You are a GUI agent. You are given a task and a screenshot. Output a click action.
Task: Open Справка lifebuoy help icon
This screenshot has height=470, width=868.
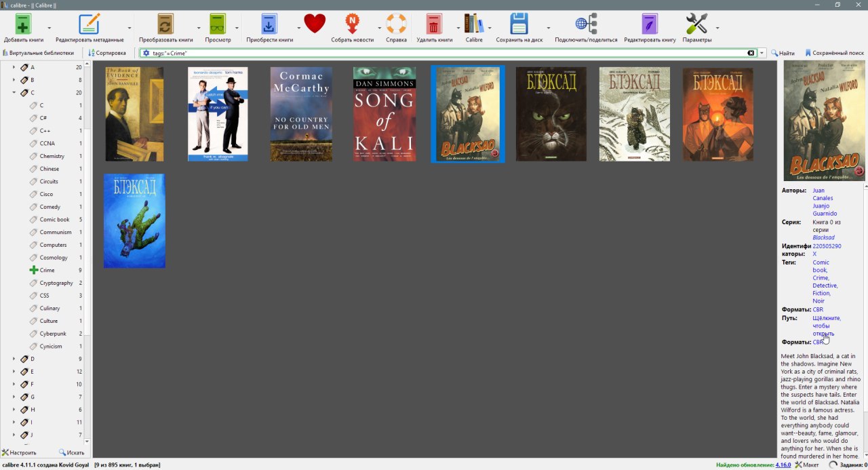coord(396,24)
